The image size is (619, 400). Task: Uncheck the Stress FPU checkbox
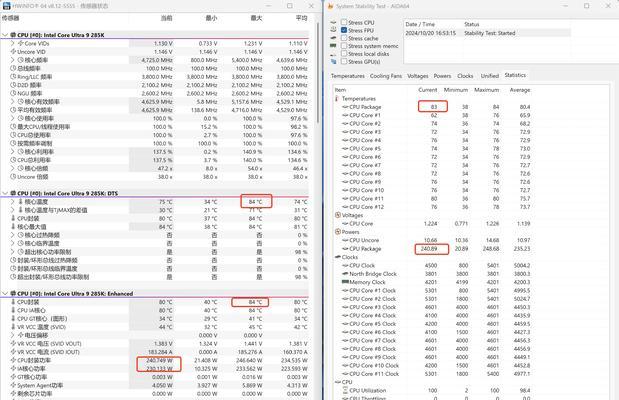click(344, 30)
